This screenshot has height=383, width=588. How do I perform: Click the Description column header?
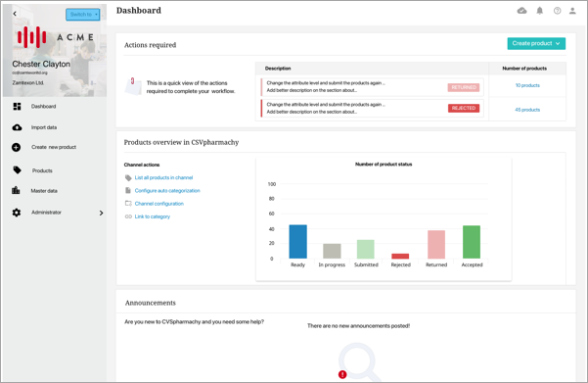click(278, 69)
